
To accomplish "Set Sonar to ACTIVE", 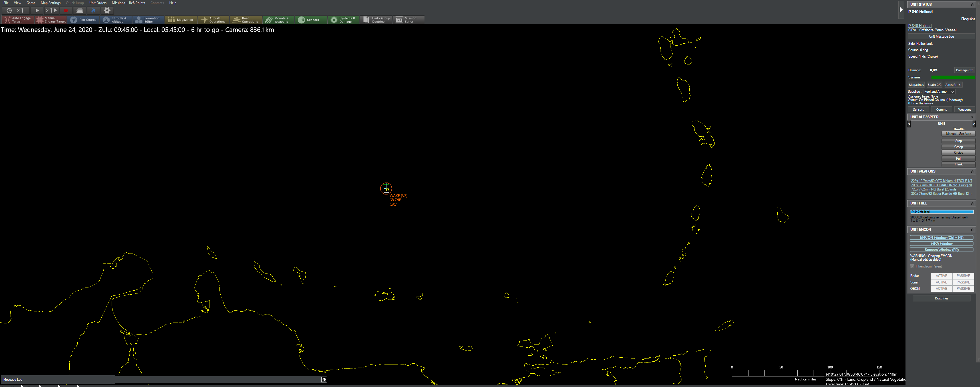I will [941, 282].
